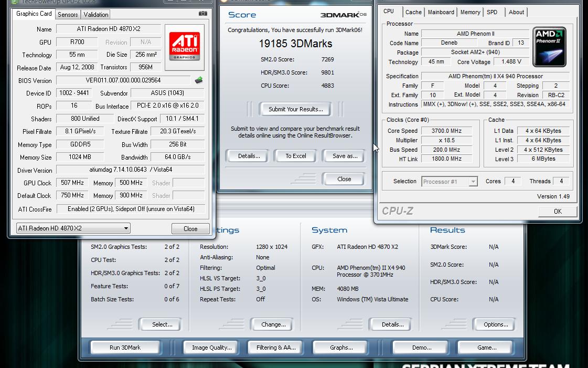Open the Processor #1 selection dropdown in CPU-Z
The height and width of the screenshot is (368, 588).
click(x=449, y=182)
